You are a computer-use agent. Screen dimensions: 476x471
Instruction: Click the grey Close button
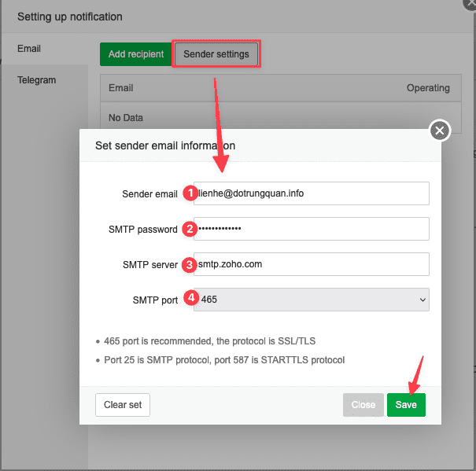[363, 405]
